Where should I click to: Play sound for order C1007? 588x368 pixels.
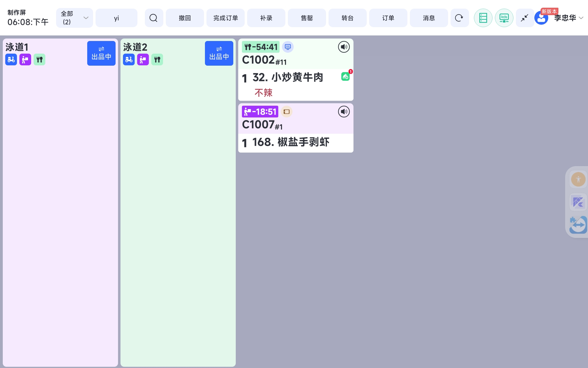click(344, 112)
